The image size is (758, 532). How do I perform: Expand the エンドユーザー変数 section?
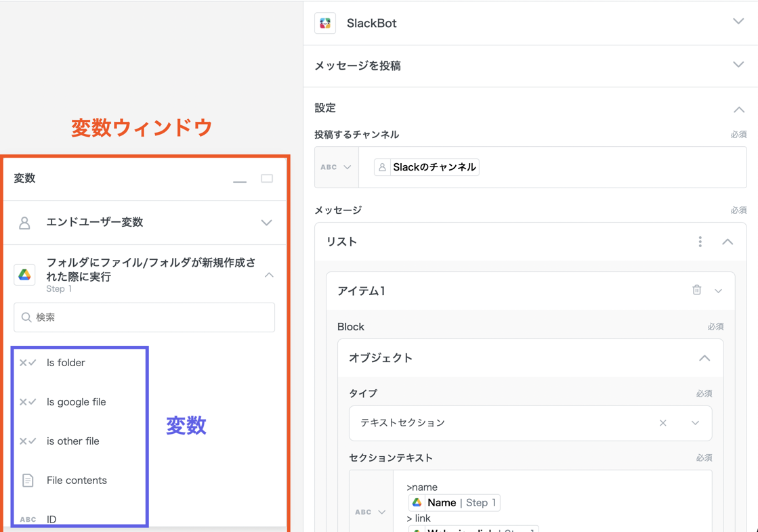(266, 223)
